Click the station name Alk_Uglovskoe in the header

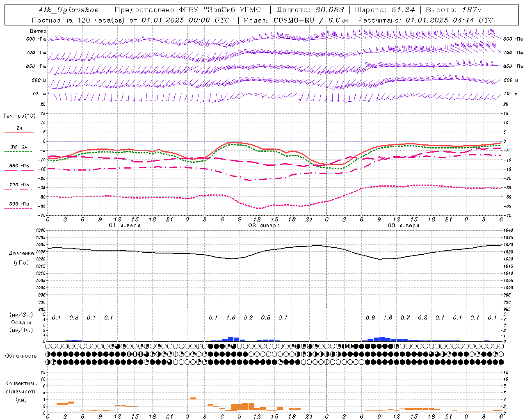[68, 10]
